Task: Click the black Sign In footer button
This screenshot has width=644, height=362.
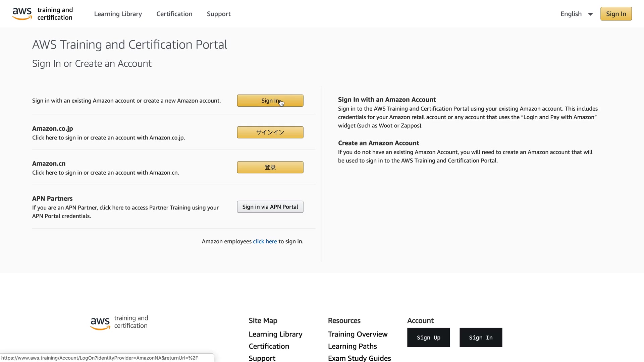Action: click(481, 338)
